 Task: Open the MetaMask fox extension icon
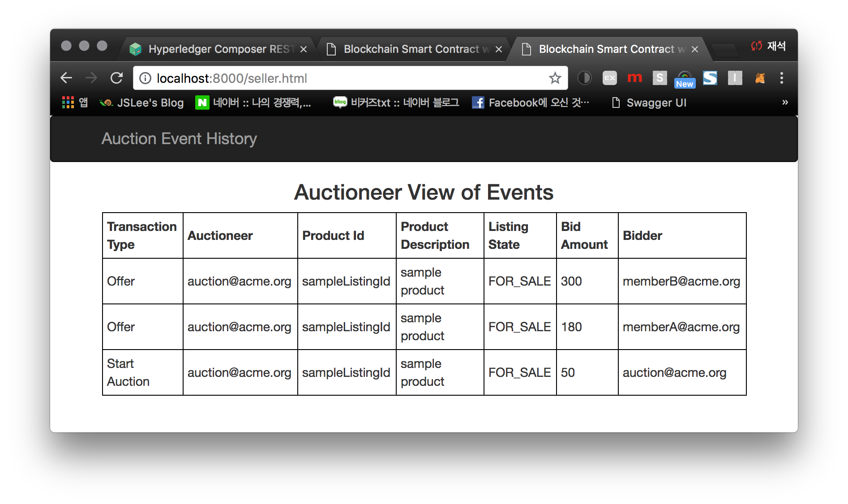(x=760, y=78)
